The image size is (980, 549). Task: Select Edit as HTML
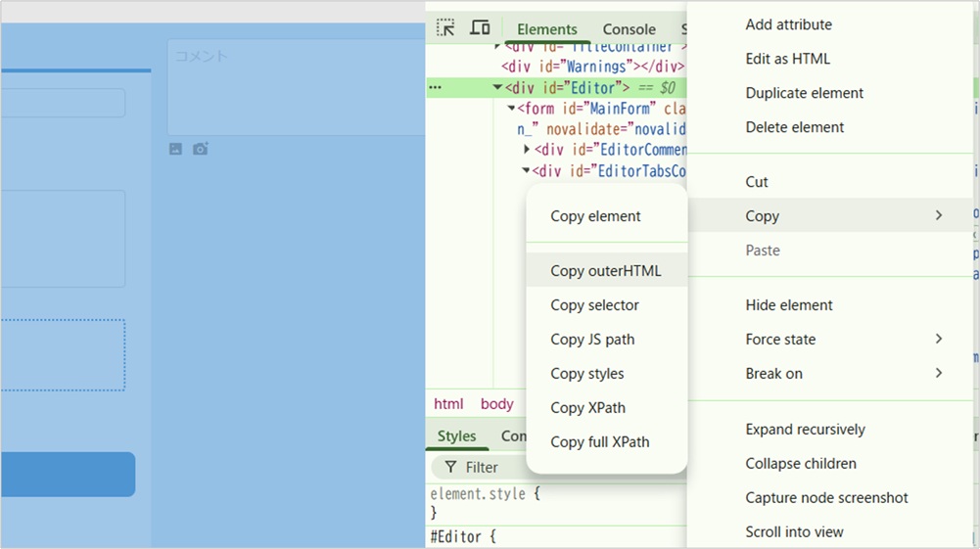(787, 59)
